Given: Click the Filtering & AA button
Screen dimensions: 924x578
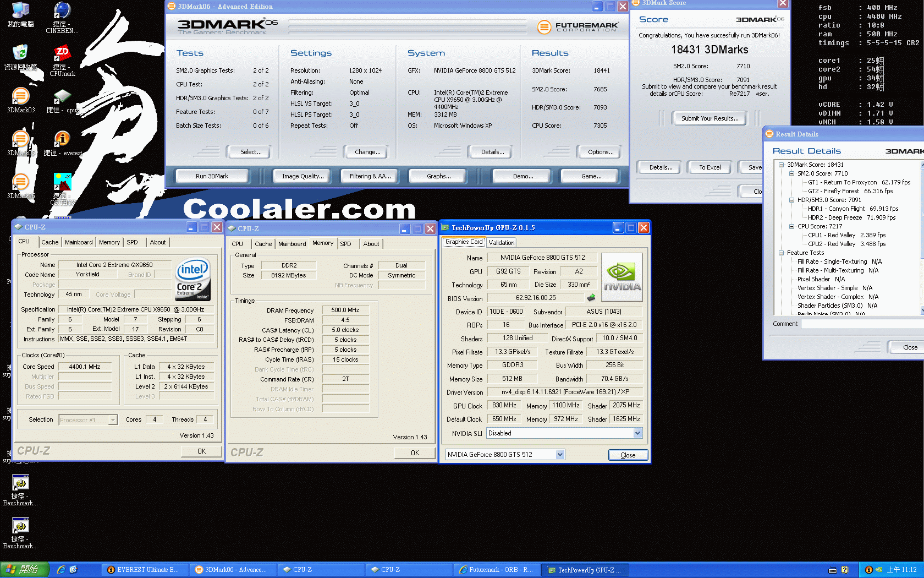Looking at the screenshot, I should point(370,176).
